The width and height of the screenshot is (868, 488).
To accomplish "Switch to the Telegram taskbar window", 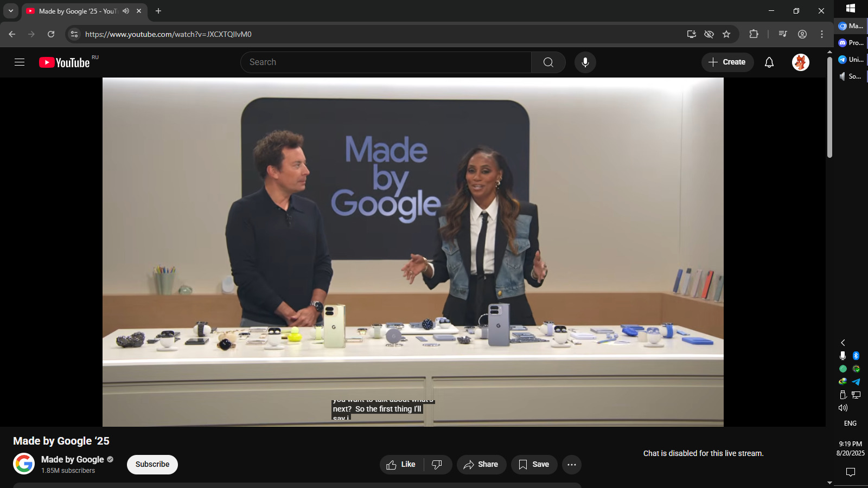I will click(851, 60).
